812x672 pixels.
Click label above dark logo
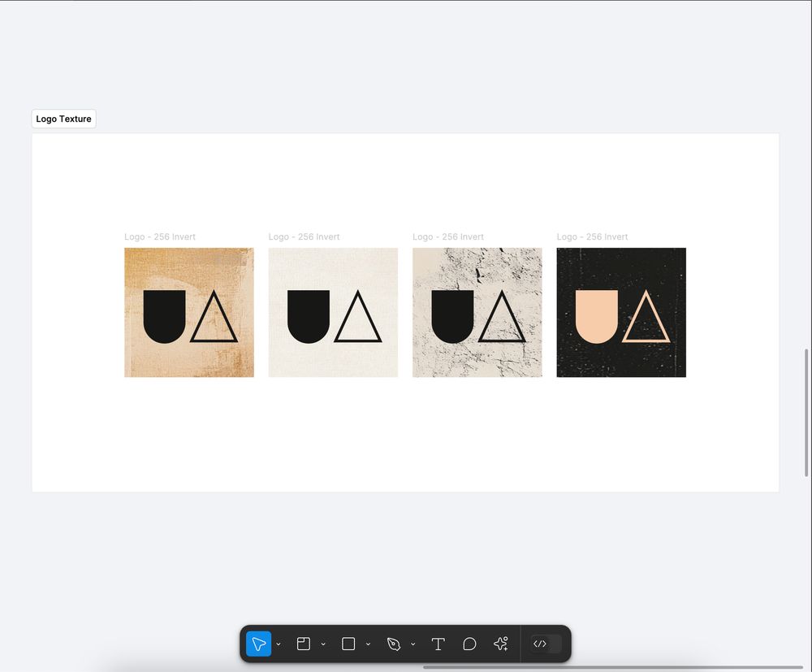tap(592, 236)
